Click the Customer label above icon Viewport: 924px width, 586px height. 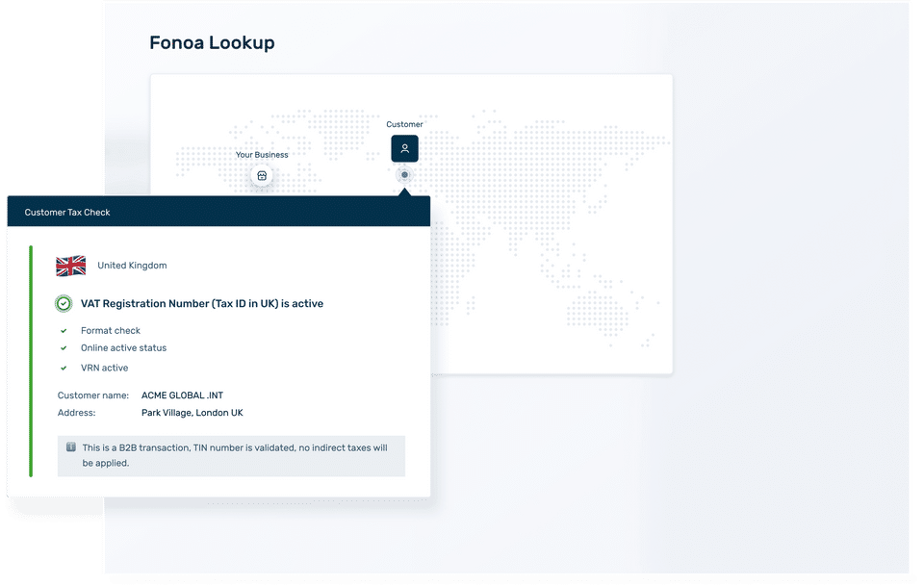404,124
